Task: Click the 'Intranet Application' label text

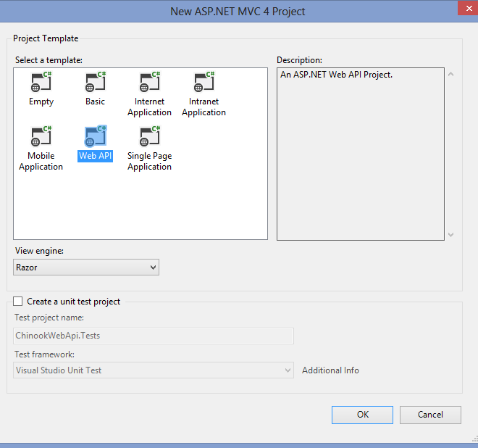Action: tap(204, 107)
